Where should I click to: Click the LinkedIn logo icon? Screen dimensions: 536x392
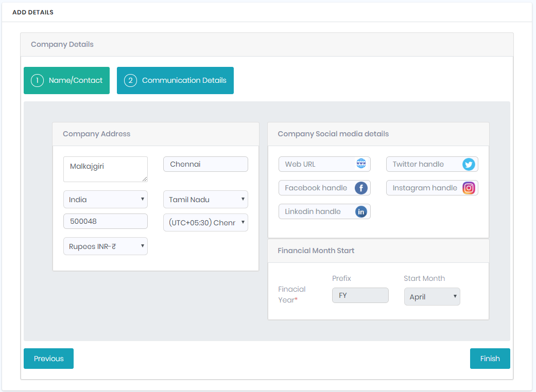(361, 211)
